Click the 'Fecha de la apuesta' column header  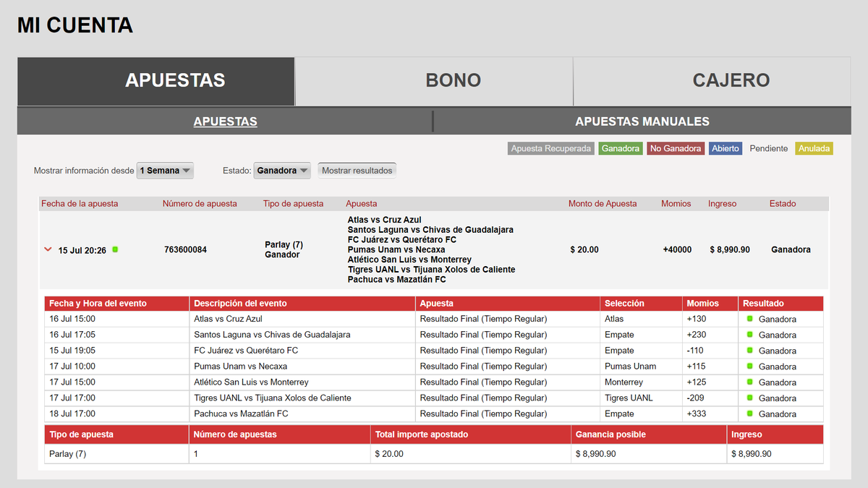coord(80,204)
